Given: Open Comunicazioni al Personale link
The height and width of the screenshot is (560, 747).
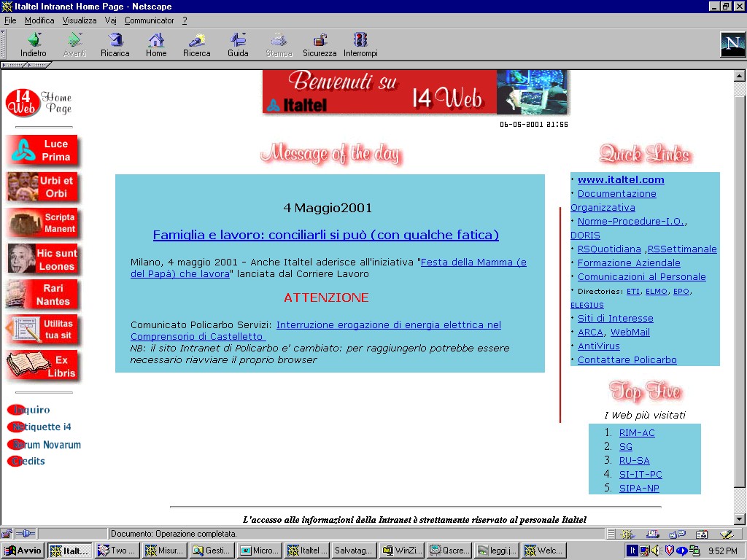Looking at the screenshot, I should coord(642,276).
